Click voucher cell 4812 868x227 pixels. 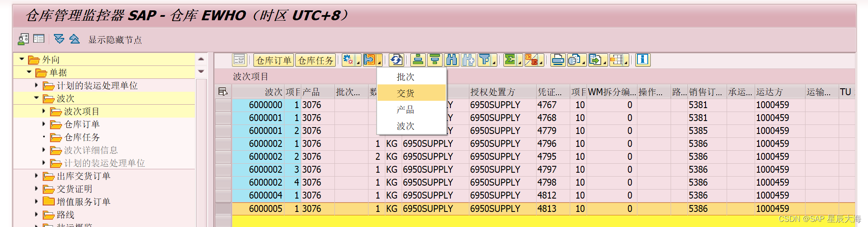(x=553, y=195)
